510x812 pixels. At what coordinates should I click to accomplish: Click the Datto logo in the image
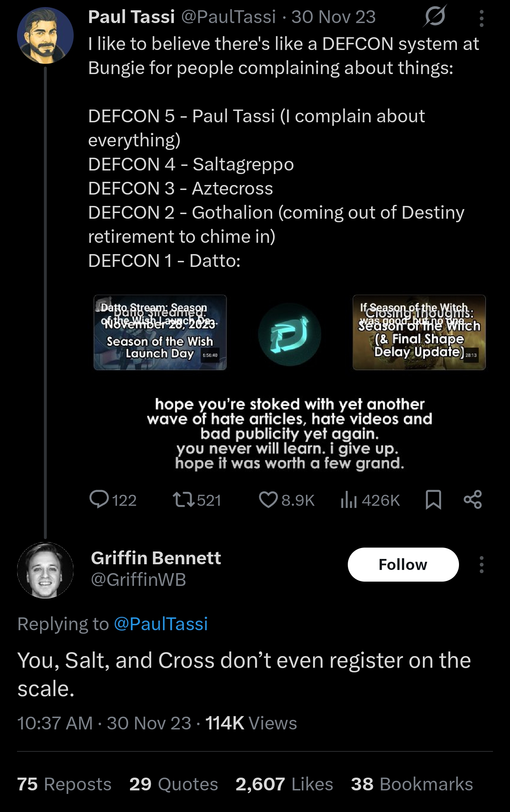[290, 334]
